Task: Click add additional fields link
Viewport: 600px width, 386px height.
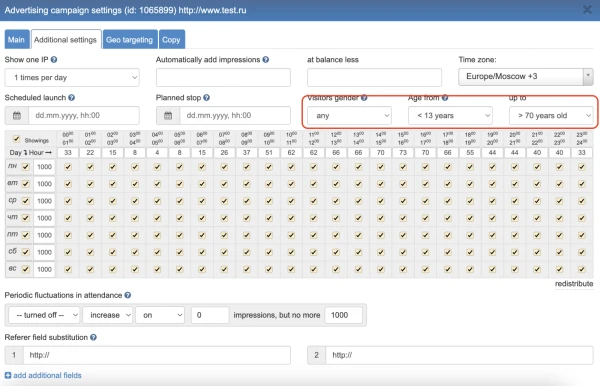Action: tap(47, 375)
